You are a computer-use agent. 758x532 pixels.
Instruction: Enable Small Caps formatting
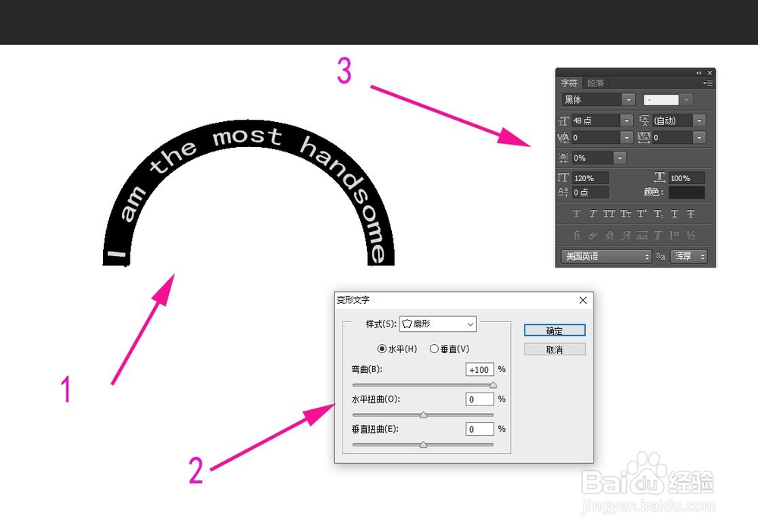(x=626, y=213)
